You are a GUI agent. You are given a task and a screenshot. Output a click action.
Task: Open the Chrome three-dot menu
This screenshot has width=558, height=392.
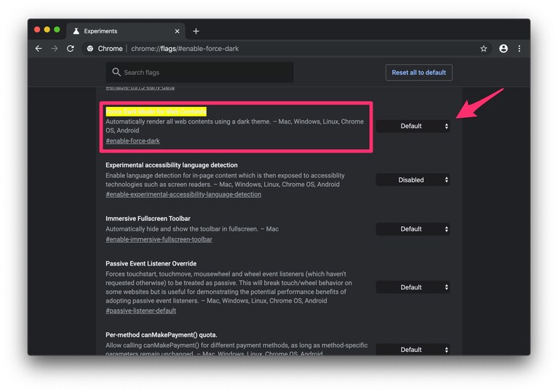pos(519,49)
